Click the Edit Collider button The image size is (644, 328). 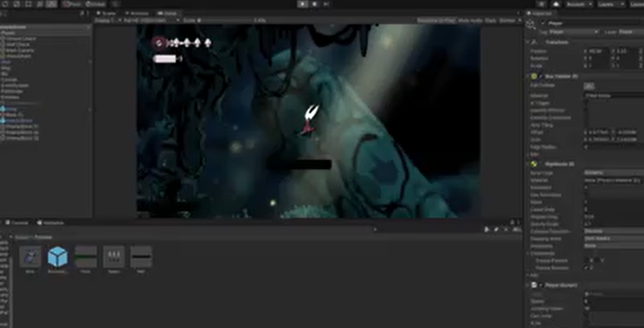pyautogui.click(x=589, y=86)
